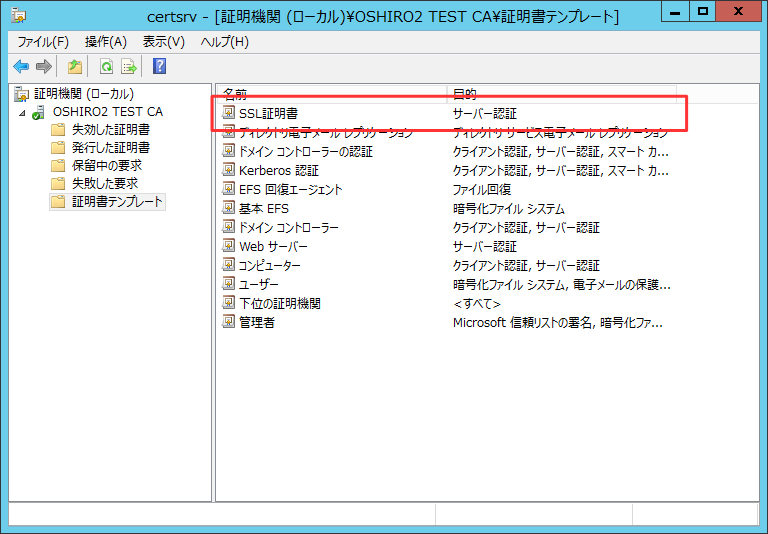Open the 保留中の要求 folder
The height and width of the screenshot is (534, 768).
(x=107, y=166)
